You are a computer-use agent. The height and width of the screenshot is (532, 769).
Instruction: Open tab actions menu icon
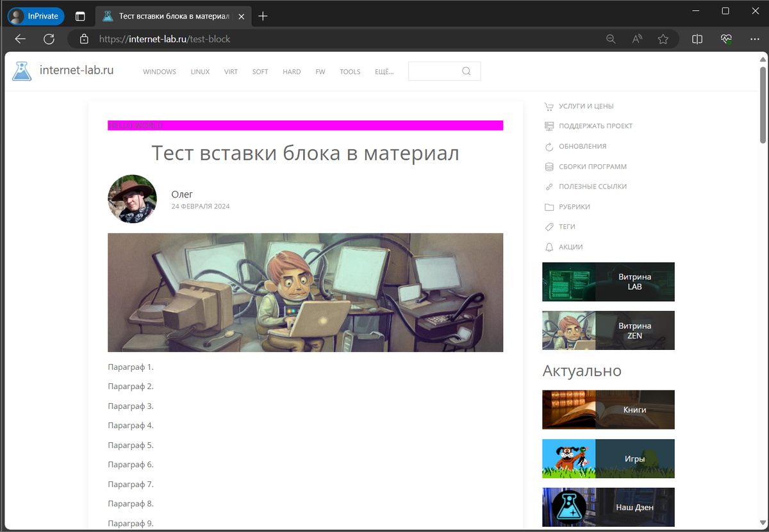click(x=80, y=16)
